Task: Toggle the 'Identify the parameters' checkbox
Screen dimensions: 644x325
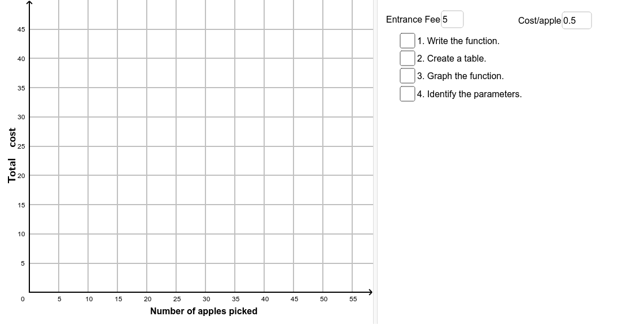Action: point(408,93)
